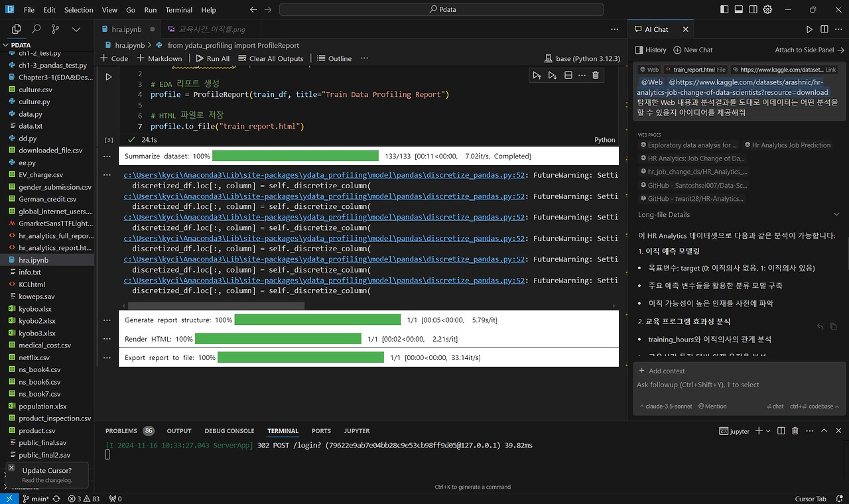Split terminal icon in panel

point(782,431)
